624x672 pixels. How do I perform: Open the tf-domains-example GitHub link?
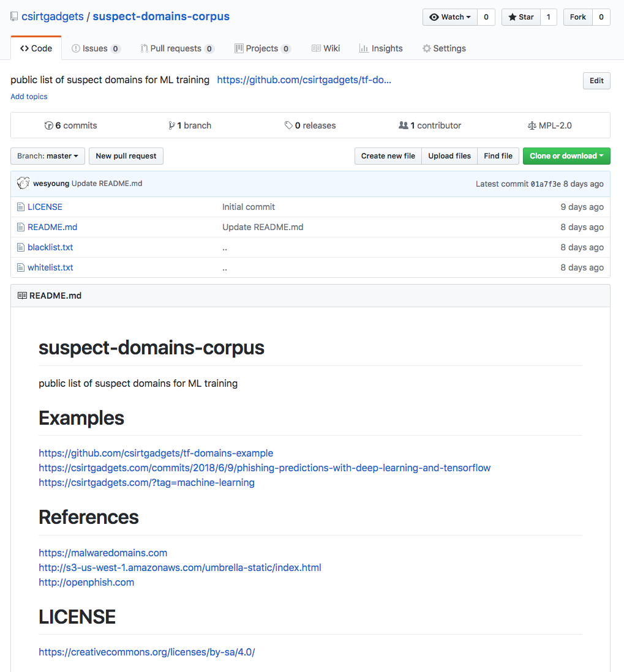tap(156, 453)
